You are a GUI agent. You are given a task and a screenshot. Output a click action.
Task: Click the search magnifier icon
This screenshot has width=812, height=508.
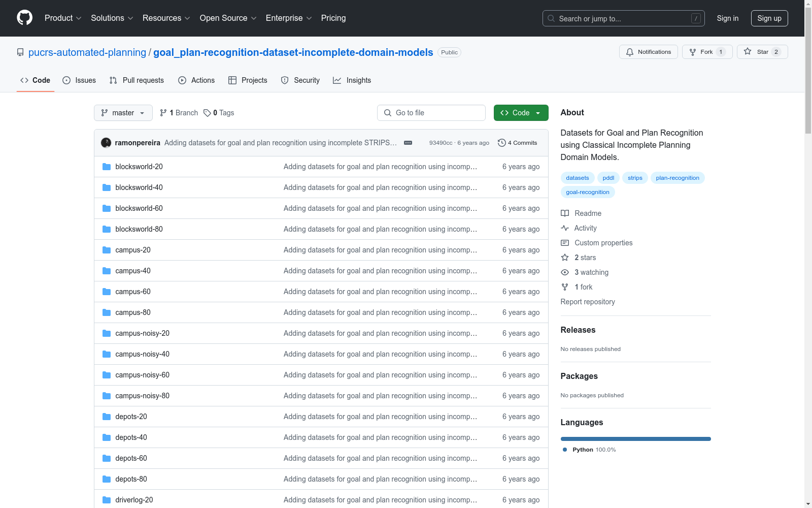point(551,18)
